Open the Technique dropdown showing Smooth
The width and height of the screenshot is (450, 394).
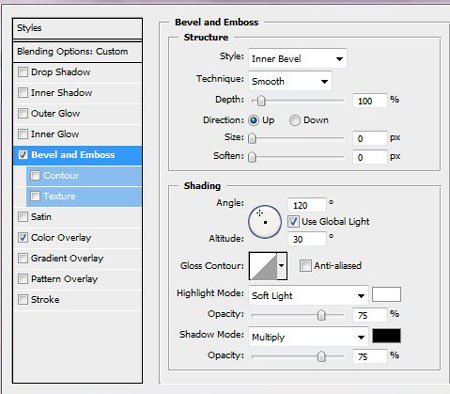[x=290, y=81]
